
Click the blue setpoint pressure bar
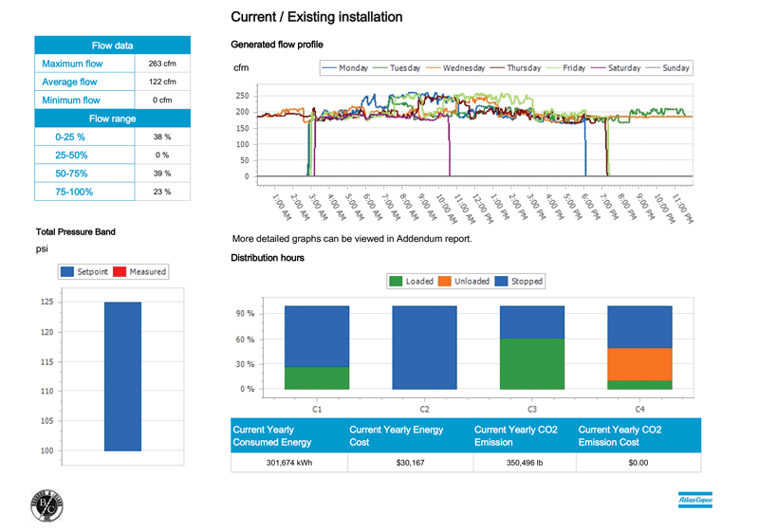click(x=123, y=376)
